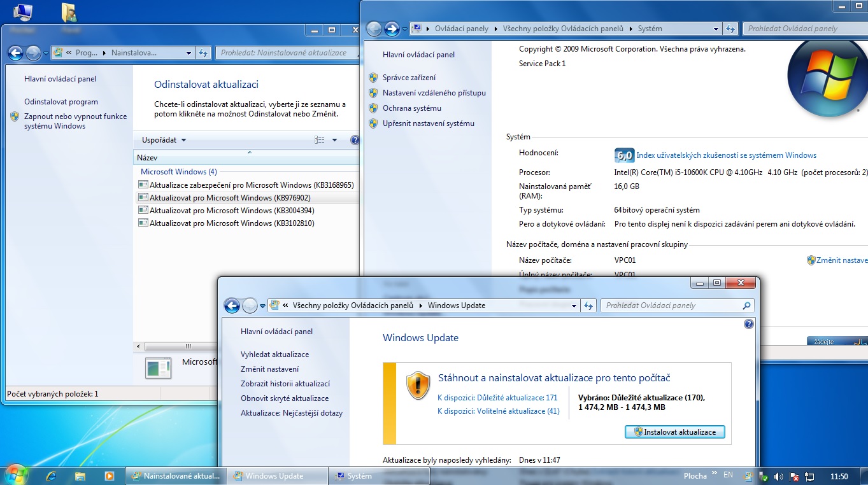Screen dimensions: 868x485
Task: Open the Důležité aktualizace: 171 link
Action: click(x=497, y=397)
